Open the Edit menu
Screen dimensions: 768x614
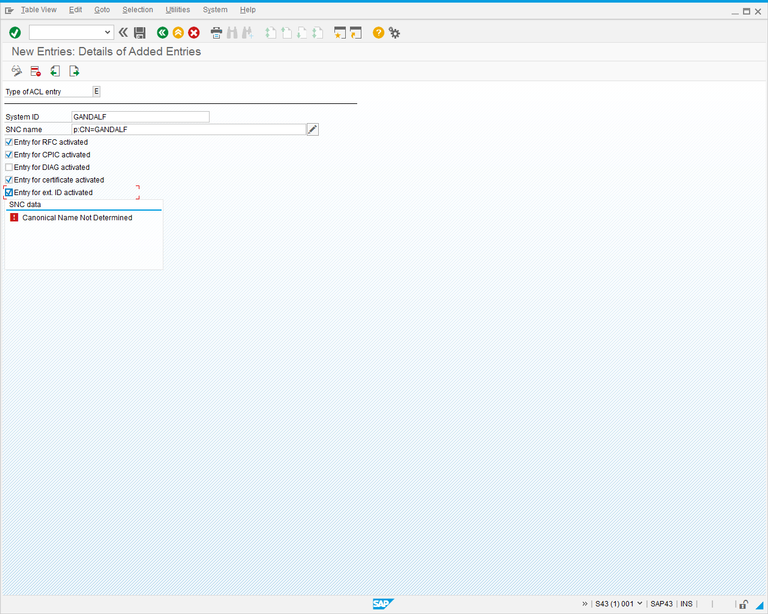click(75, 10)
